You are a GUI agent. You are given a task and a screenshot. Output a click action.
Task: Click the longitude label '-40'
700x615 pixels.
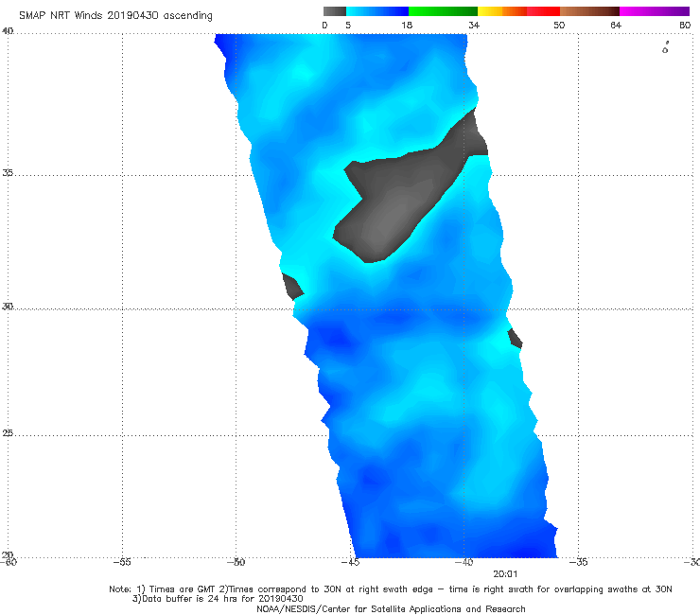pyautogui.click(x=464, y=562)
